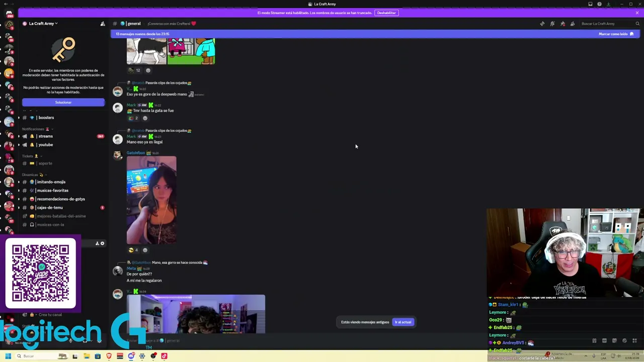
Task: Open the Discord inbox icon in title bar
Action: [590, 4]
